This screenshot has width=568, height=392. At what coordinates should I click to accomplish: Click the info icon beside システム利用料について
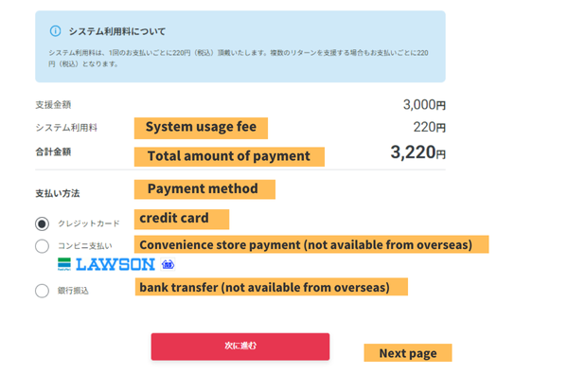click(x=55, y=30)
